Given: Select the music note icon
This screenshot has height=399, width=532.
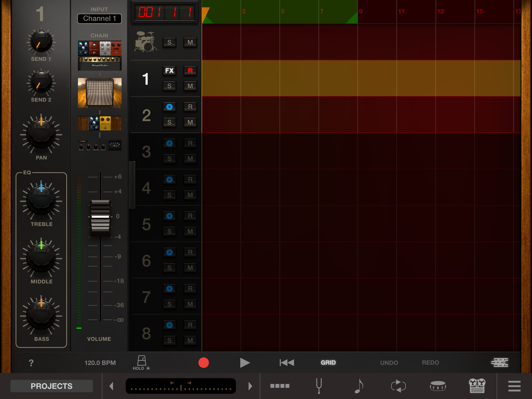Looking at the screenshot, I should 359,386.
